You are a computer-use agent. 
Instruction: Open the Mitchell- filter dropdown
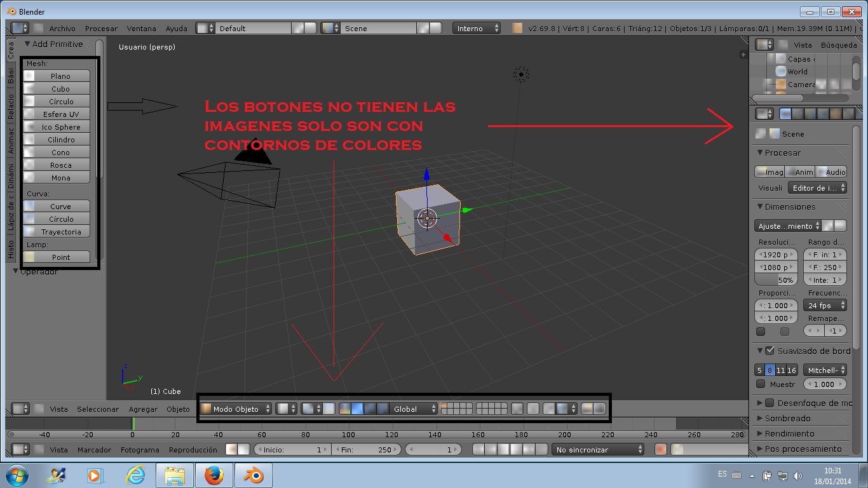coord(825,370)
